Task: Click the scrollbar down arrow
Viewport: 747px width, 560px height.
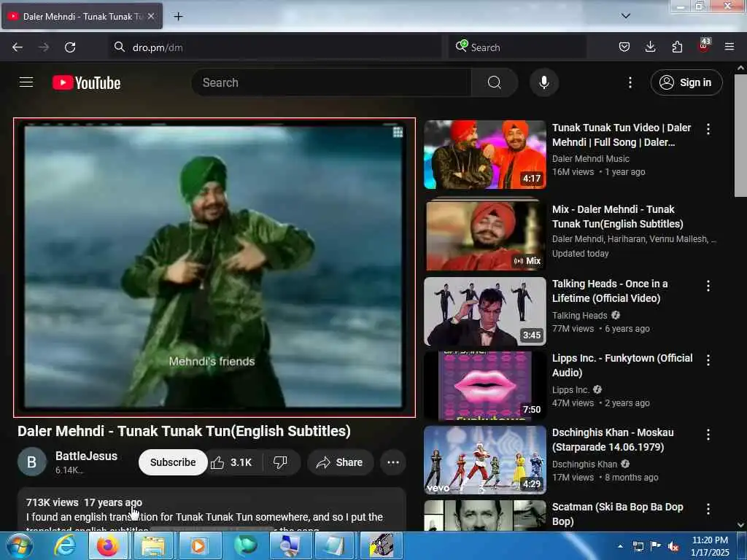Action: pyautogui.click(x=740, y=525)
